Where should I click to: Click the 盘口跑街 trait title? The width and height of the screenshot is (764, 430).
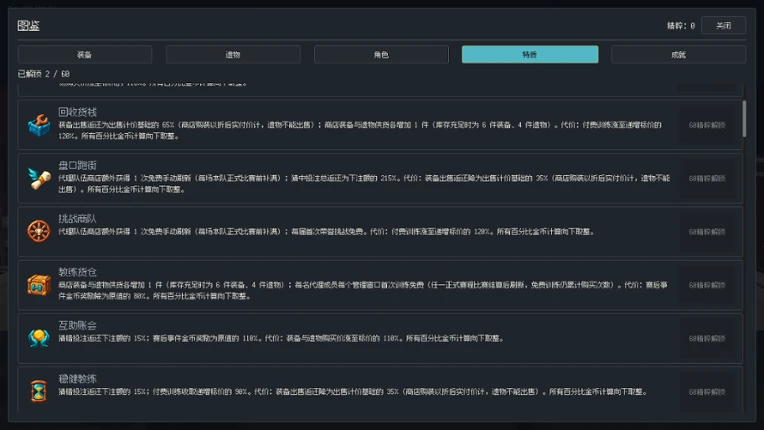tap(77, 165)
